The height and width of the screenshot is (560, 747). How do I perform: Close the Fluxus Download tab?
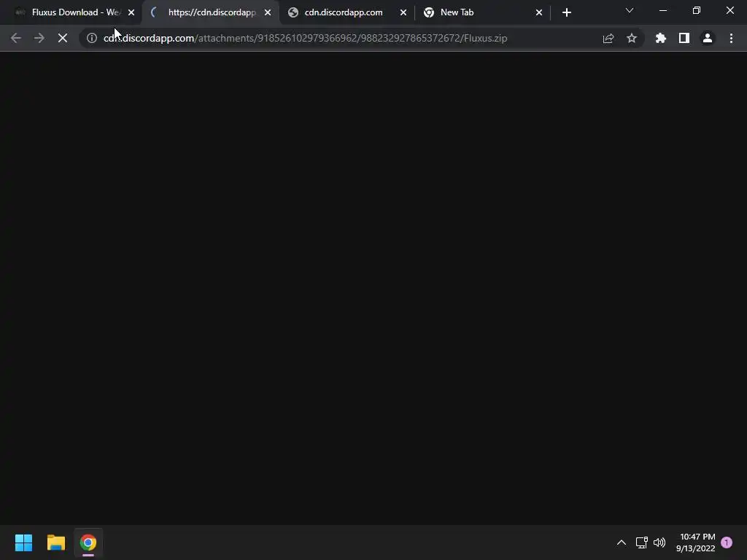(131, 12)
